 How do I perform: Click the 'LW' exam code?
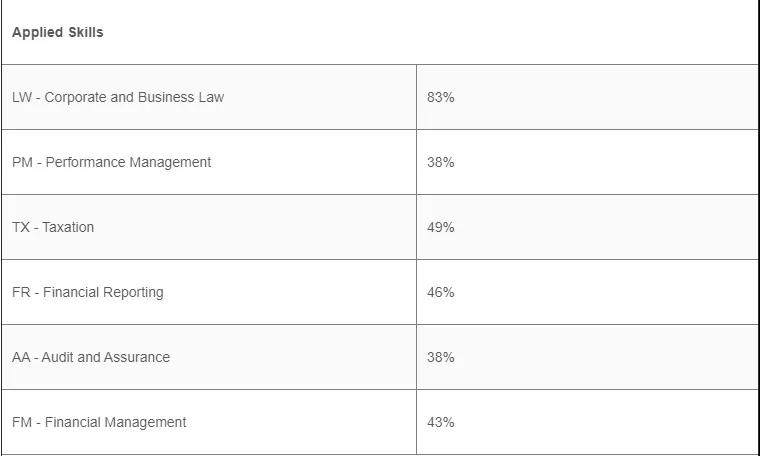[x=22, y=97]
